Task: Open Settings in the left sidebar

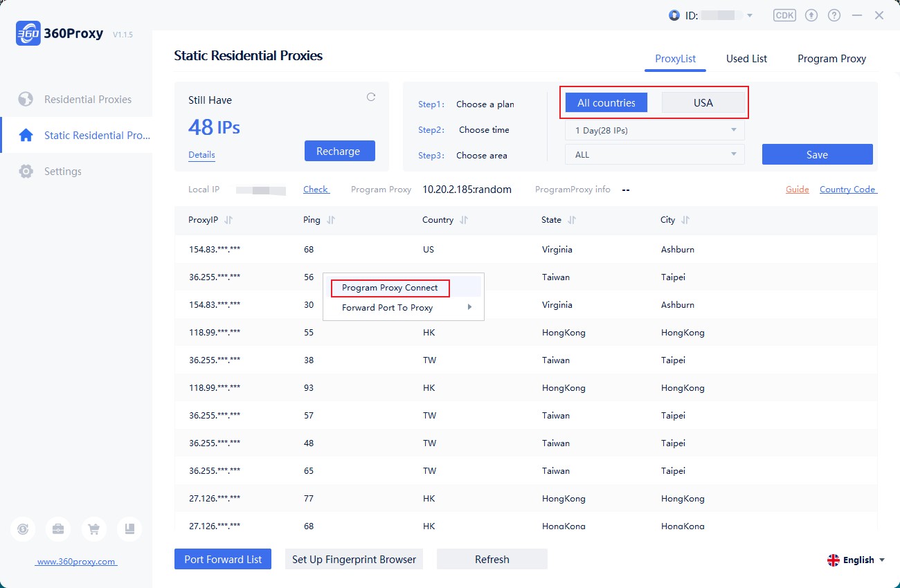Action: coord(63,172)
